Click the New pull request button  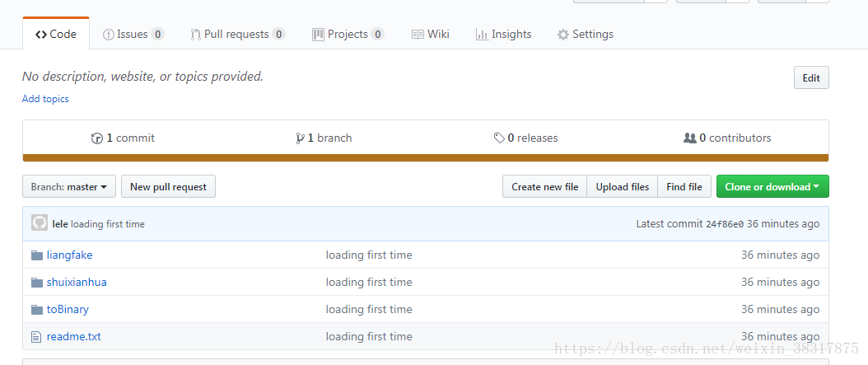[168, 187]
